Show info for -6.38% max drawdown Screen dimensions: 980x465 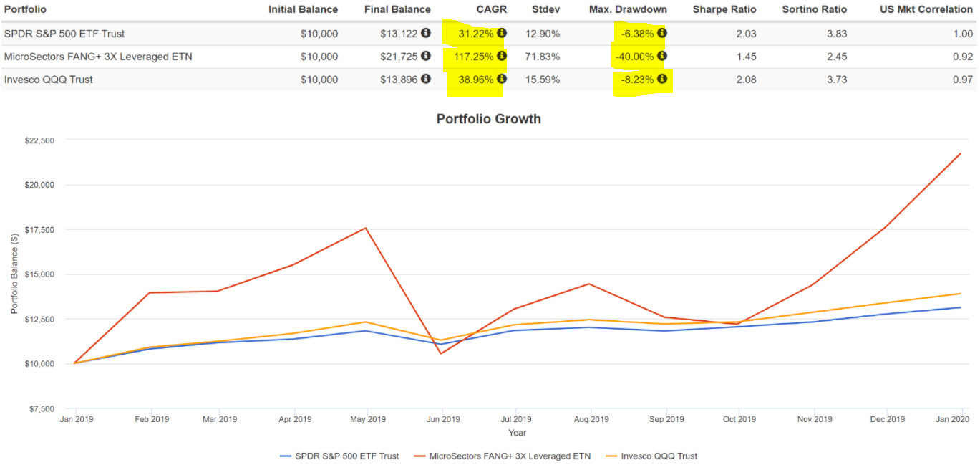tap(662, 33)
